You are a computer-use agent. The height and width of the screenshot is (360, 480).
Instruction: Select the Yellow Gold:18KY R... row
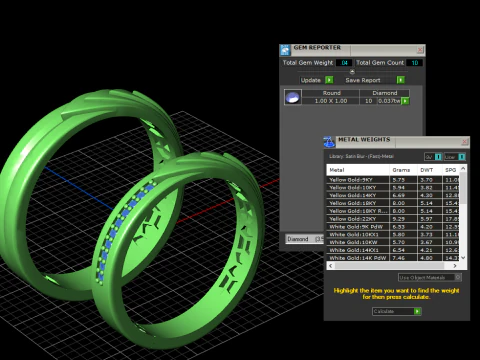pos(393,211)
